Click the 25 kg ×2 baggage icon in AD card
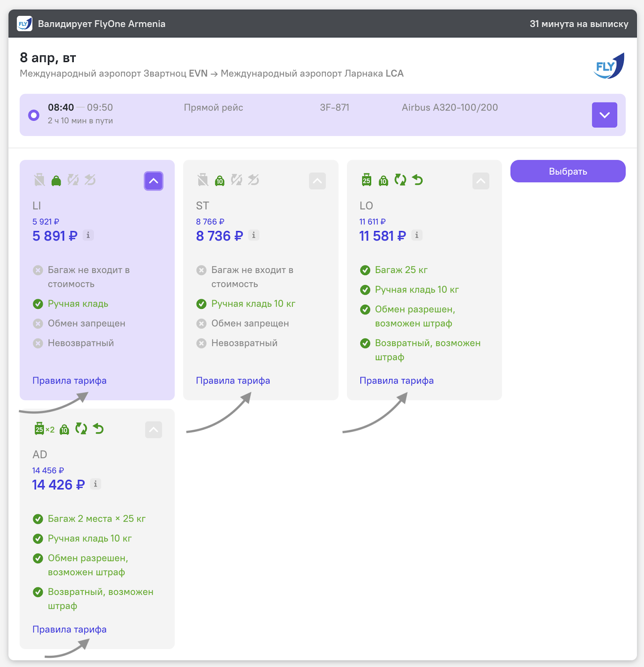 (44, 429)
